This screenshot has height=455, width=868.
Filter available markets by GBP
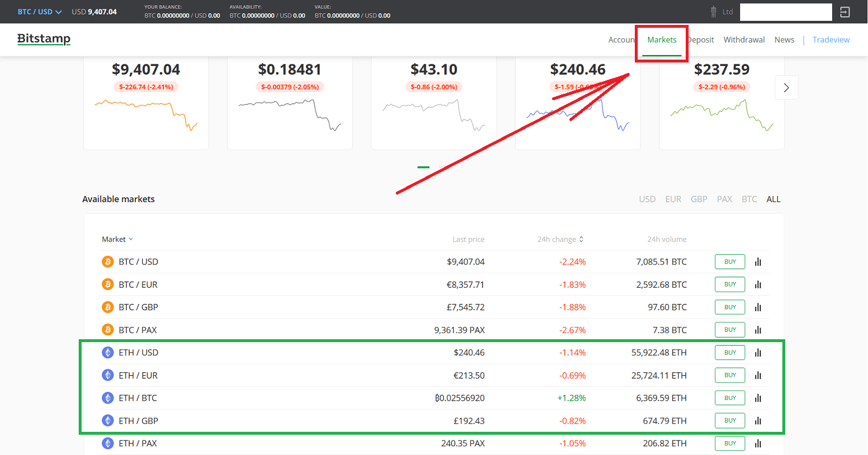(699, 199)
